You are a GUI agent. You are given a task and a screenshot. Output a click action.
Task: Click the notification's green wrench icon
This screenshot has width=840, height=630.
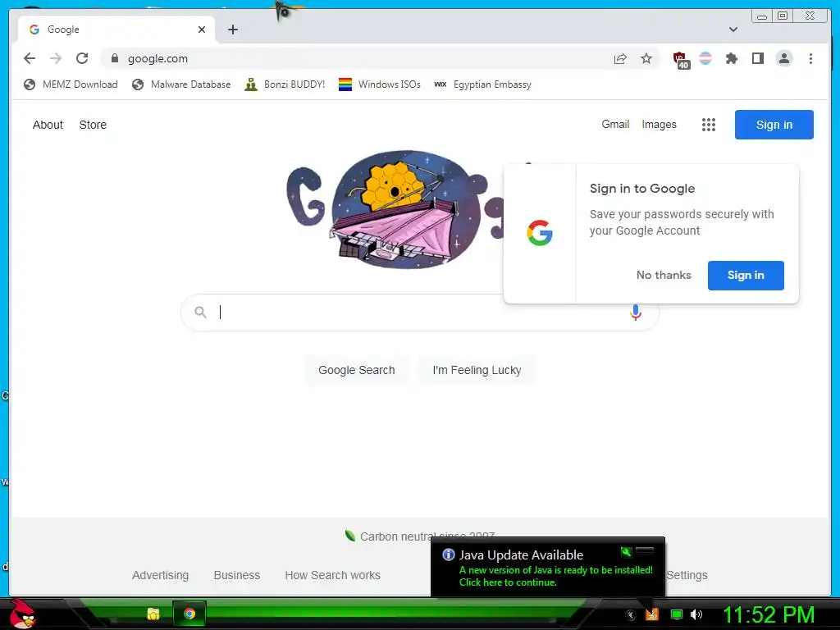[x=626, y=551]
